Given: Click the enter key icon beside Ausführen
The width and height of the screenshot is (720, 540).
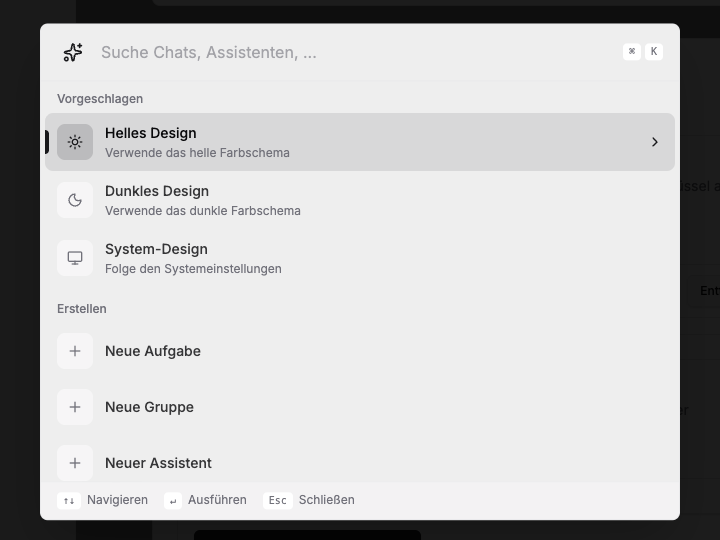Looking at the screenshot, I should (x=173, y=501).
